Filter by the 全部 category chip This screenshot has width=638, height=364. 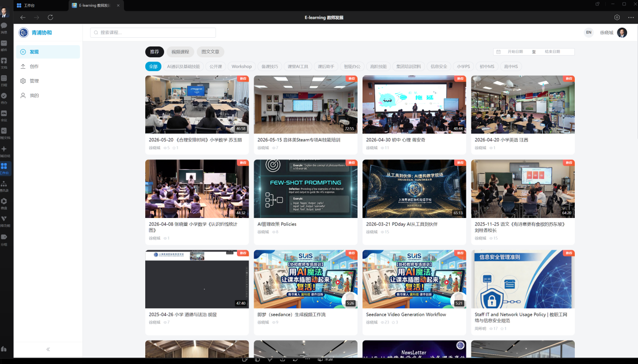click(x=153, y=66)
